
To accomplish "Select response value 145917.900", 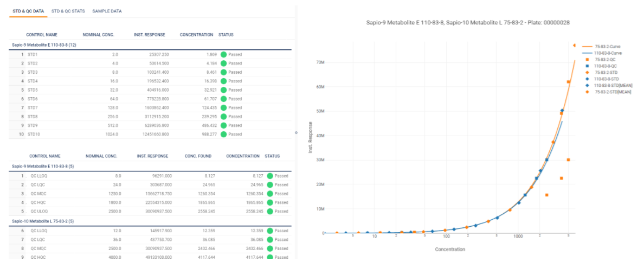I will [x=160, y=231].
